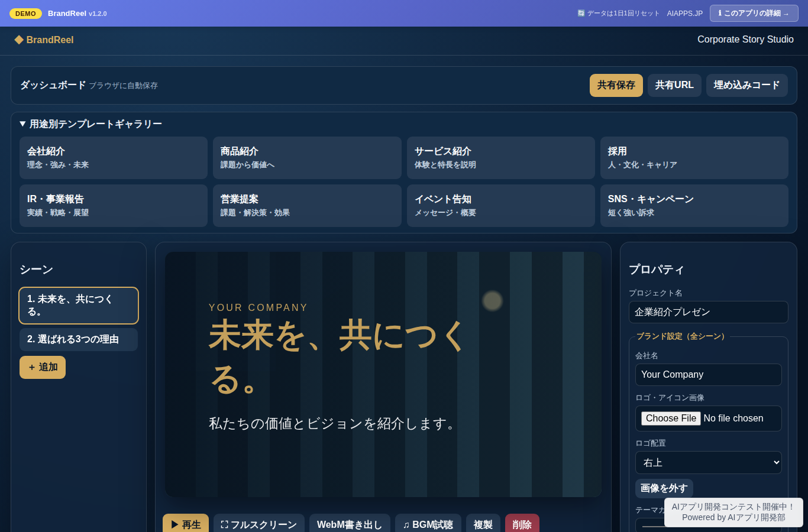Viewport: 808px width, 532px height.
Task: Choose the SNS・キャンペーン template card
Action: pyautogui.click(x=694, y=206)
